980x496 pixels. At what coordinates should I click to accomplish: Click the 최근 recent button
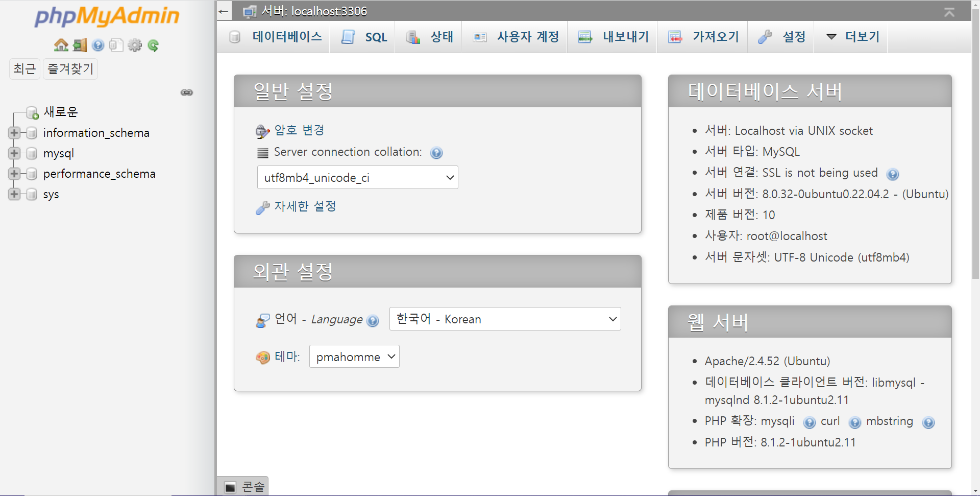[24, 69]
